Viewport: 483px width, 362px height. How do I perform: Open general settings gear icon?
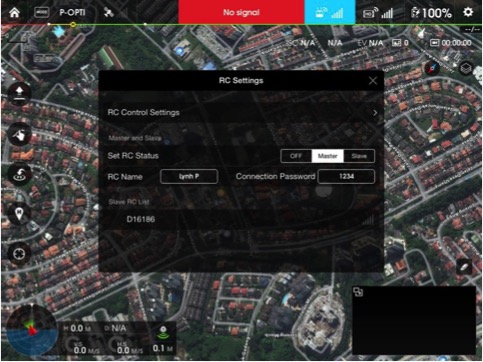(468, 12)
